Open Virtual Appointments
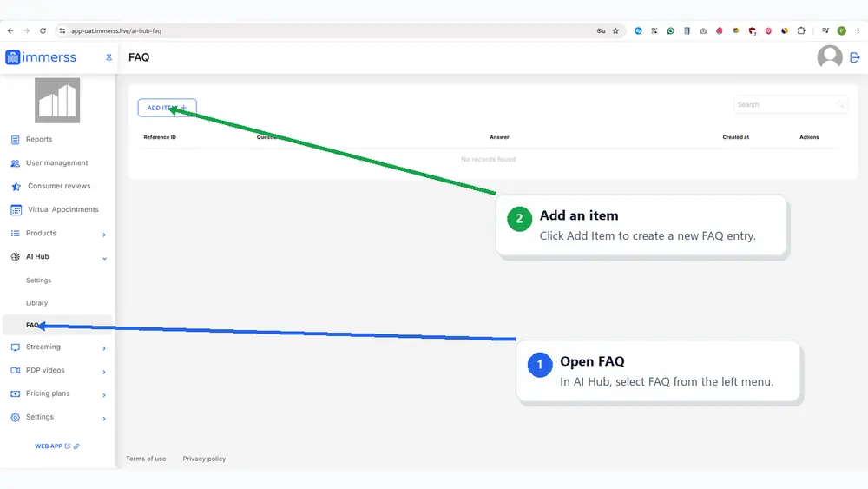The height and width of the screenshot is (489, 868). [x=63, y=209]
